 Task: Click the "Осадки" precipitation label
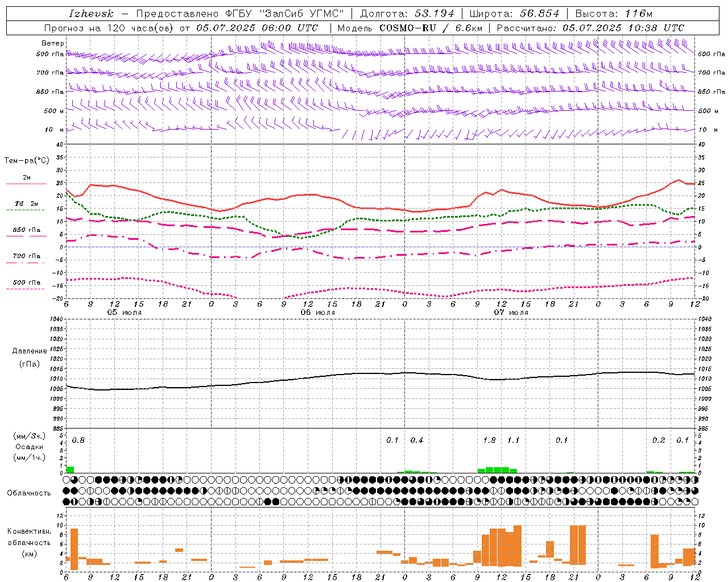(30, 447)
